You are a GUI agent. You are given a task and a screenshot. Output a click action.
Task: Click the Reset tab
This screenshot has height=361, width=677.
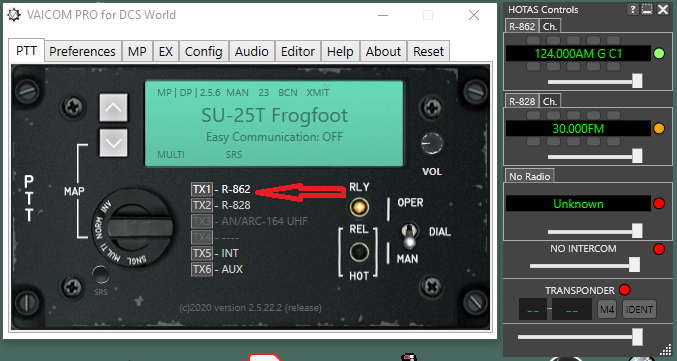[x=428, y=51]
